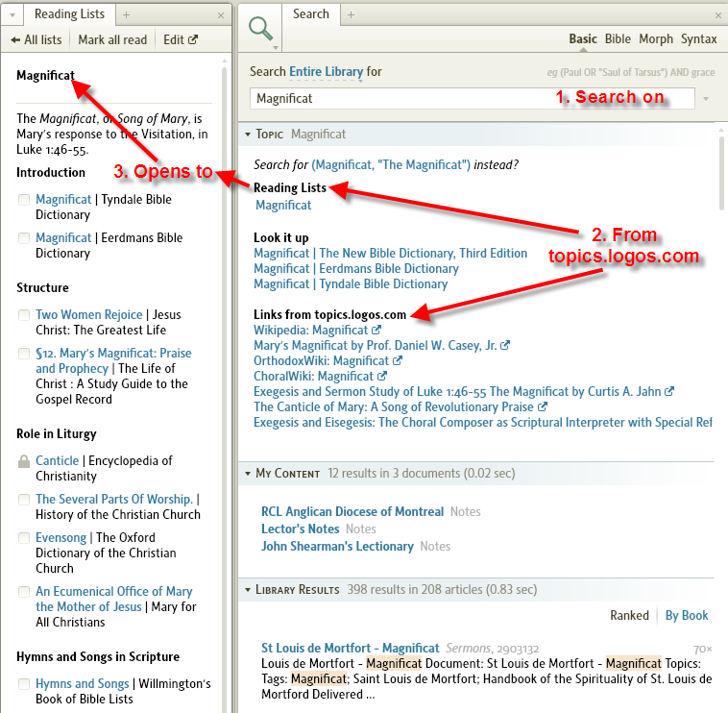This screenshot has width=728, height=713.
Task: Switch to Bible search type
Action: pyautogui.click(x=618, y=39)
